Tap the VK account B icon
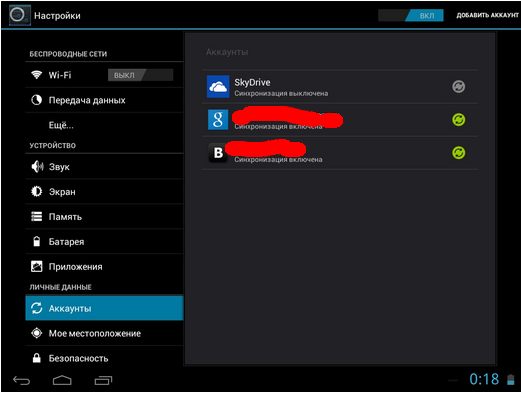Screen dimensions: 521x393 pos(218,153)
